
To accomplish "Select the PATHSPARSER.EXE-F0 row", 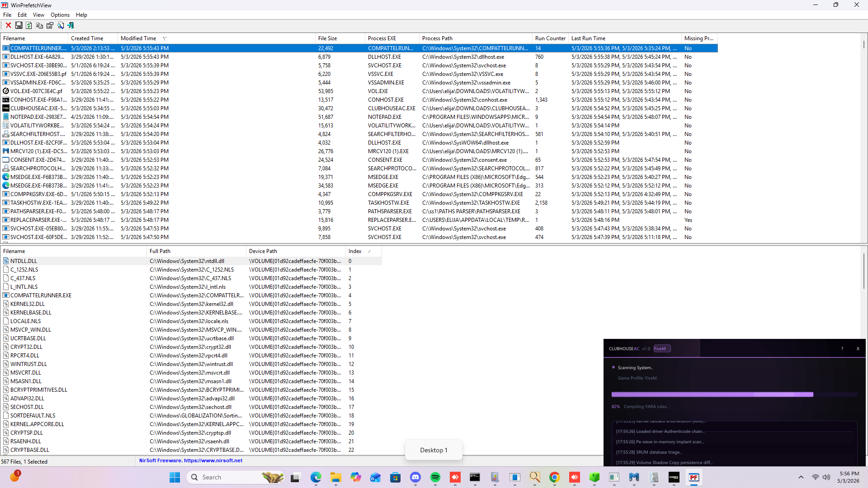I will coord(359,211).
